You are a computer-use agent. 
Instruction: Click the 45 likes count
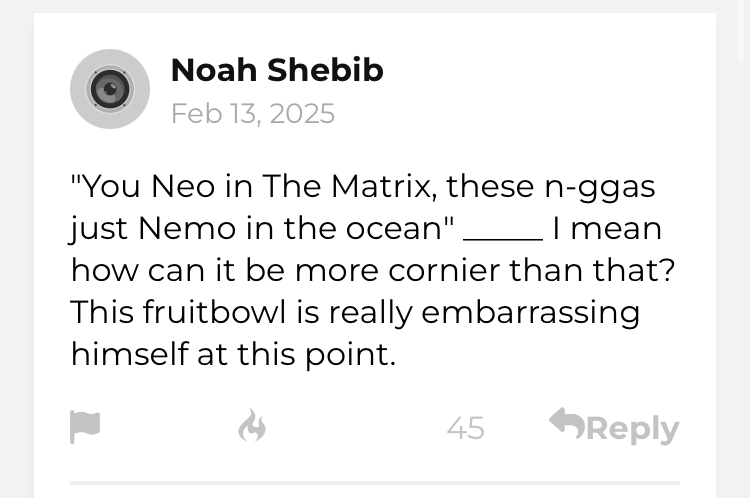coord(465,428)
